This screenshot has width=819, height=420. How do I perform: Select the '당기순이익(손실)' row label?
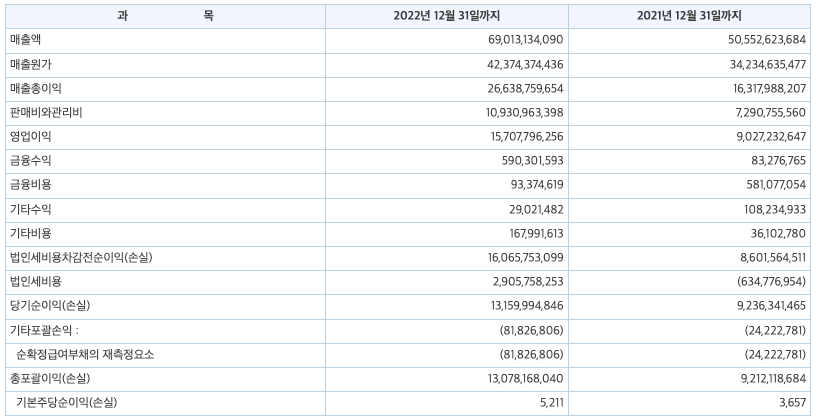(50, 305)
